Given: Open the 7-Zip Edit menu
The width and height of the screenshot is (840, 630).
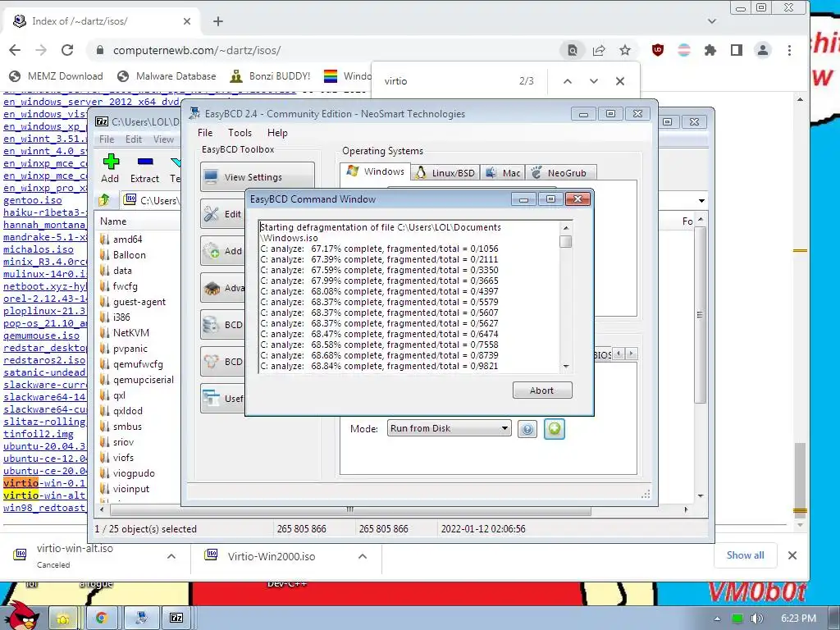Looking at the screenshot, I should 134,139.
